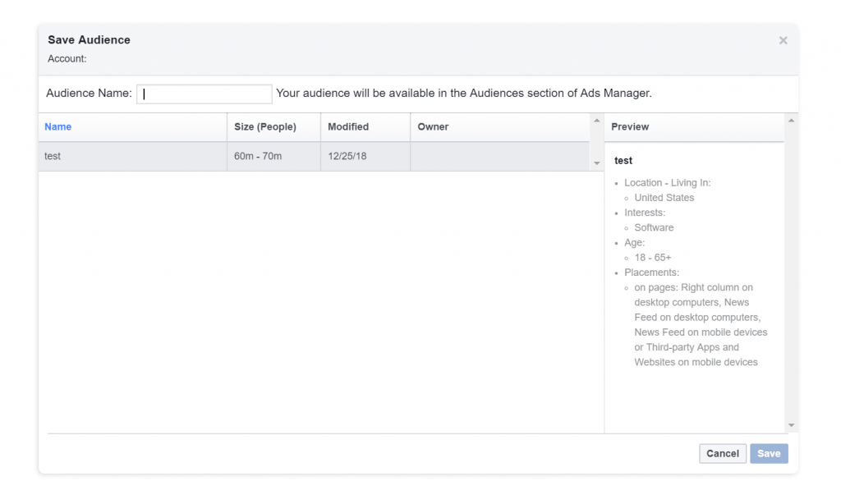Click "United States" in the preview details

pos(664,198)
